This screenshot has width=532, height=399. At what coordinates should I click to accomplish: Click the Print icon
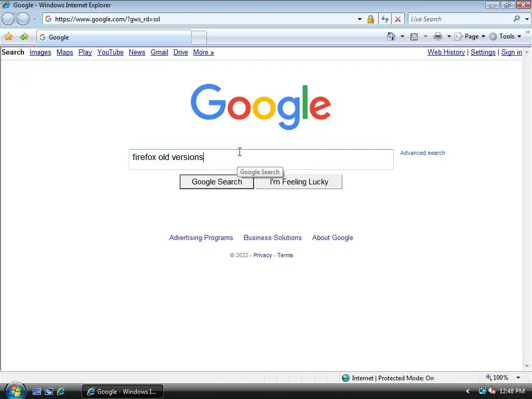(438, 36)
